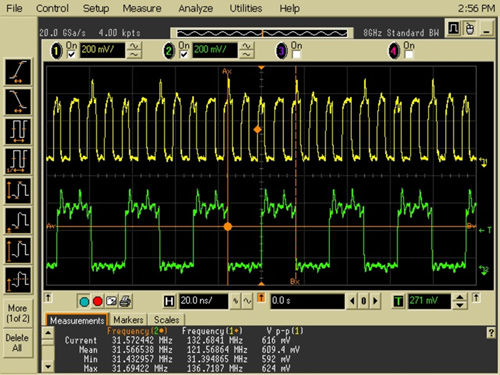Enable channel 3 On checkbox
The height and width of the screenshot is (375, 500).
[x=296, y=54]
